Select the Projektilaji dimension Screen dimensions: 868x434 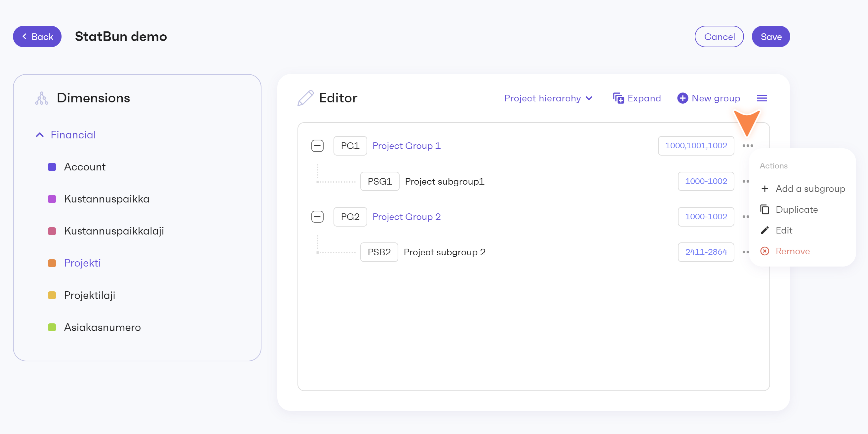click(90, 295)
